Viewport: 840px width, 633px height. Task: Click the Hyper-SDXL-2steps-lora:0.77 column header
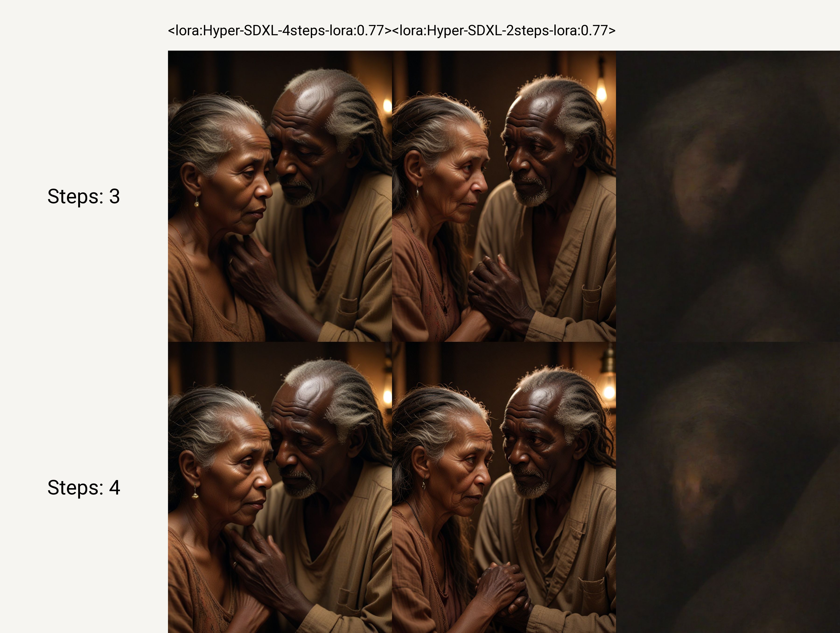[504, 30]
